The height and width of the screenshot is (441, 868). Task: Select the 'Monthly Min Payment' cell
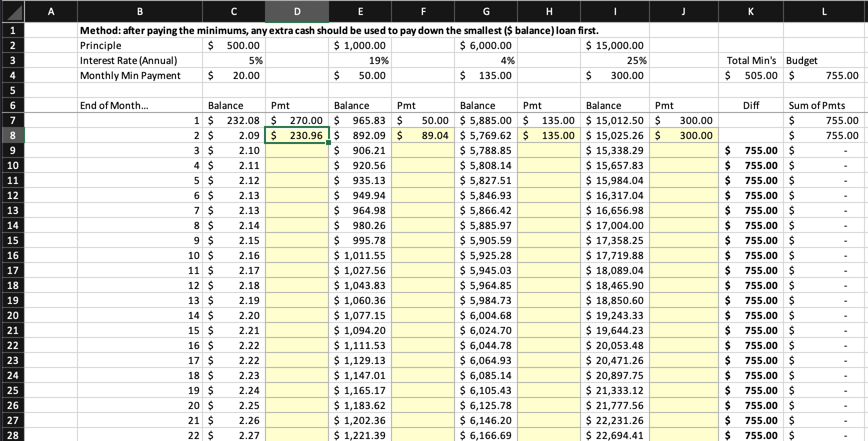point(140,75)
